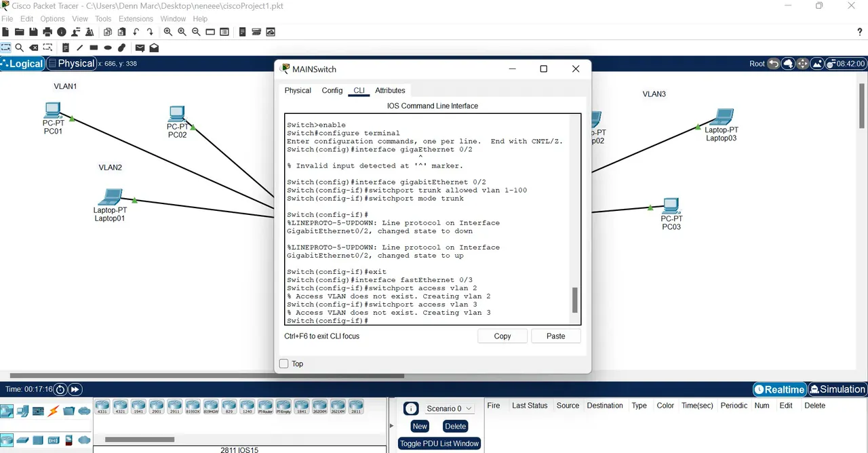Switch to Realtime mode

point(779,389)
